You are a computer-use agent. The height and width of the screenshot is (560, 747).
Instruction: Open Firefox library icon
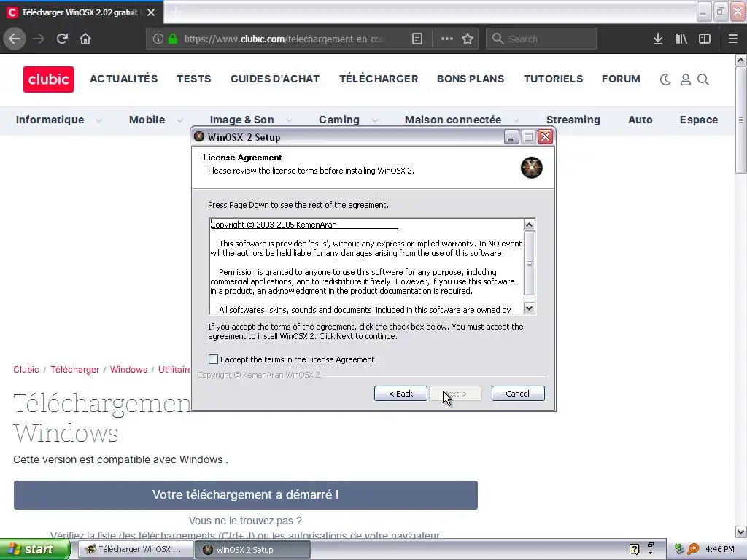tap(681, 39)
